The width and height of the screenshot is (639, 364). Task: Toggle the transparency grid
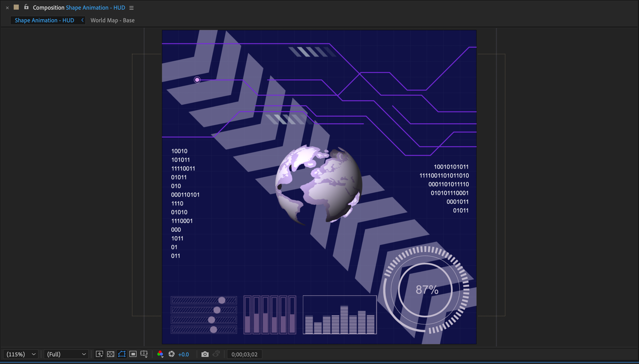(110, 354)
